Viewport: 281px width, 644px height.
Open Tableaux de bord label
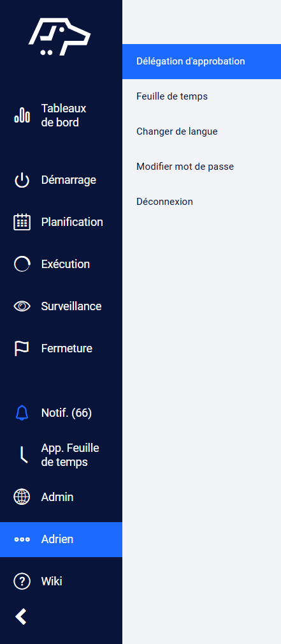pyautogui.click(x=64, y=116)
